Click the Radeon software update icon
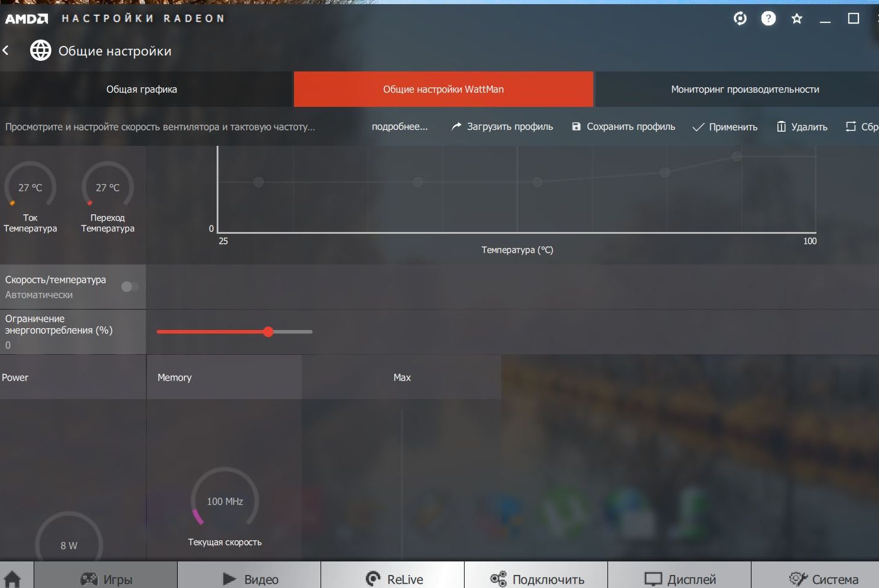Image resolution: width=879 pixels, height=588 pixels. (x=740, y=19)
